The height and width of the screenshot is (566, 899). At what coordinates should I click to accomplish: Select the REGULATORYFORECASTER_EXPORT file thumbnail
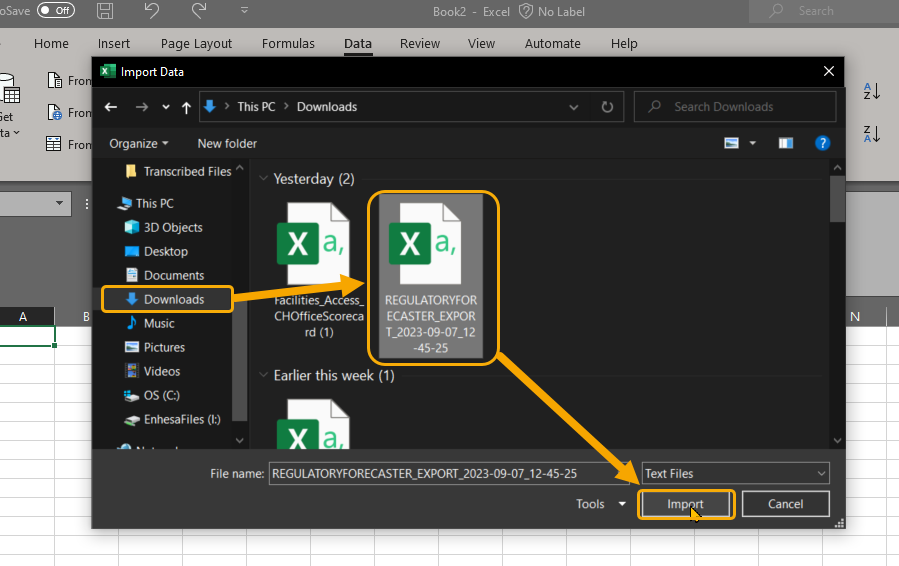pos(431,275)
